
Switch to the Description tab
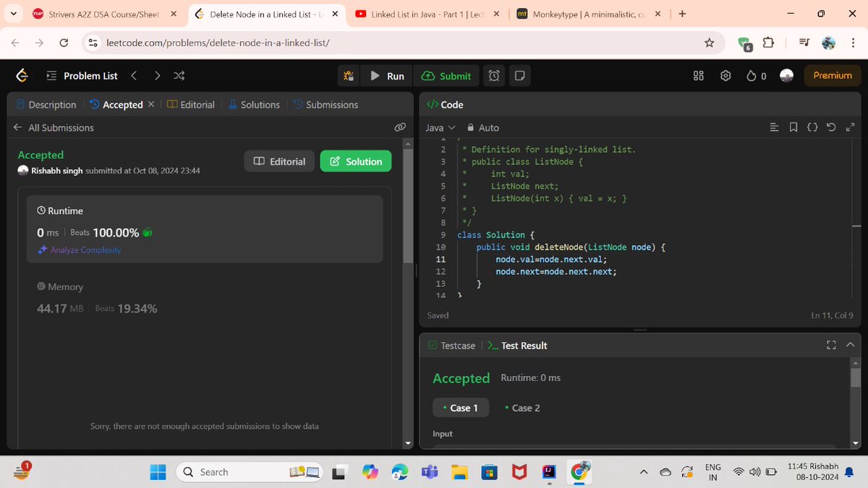click(x=46, y=105)
